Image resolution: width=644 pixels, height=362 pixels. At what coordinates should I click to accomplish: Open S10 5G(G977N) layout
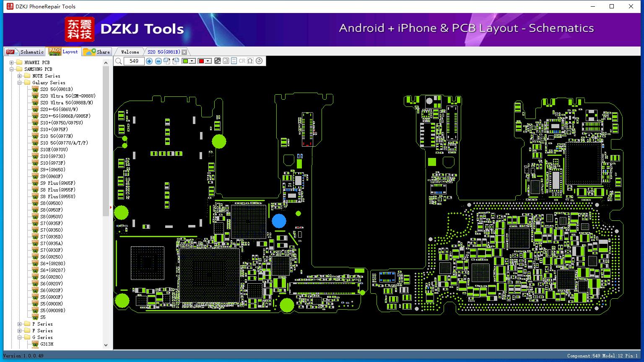click(x=57, y=136)
